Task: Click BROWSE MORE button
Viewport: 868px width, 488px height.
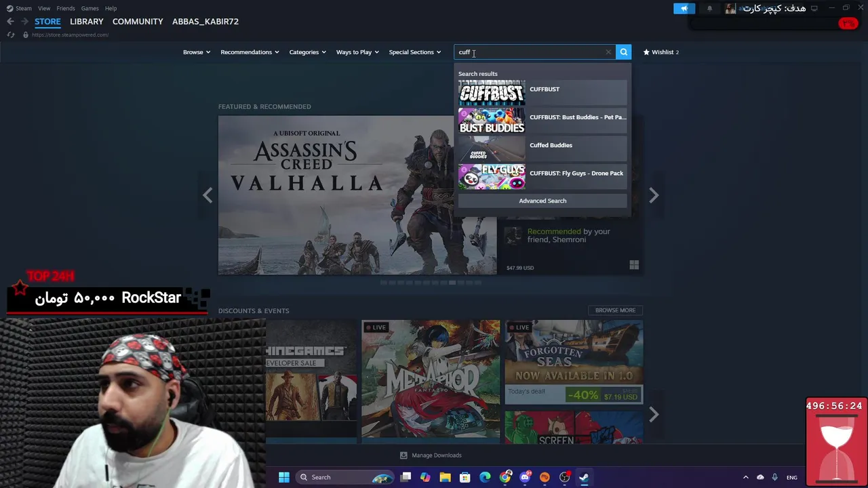Action: (x=615, y=310)
